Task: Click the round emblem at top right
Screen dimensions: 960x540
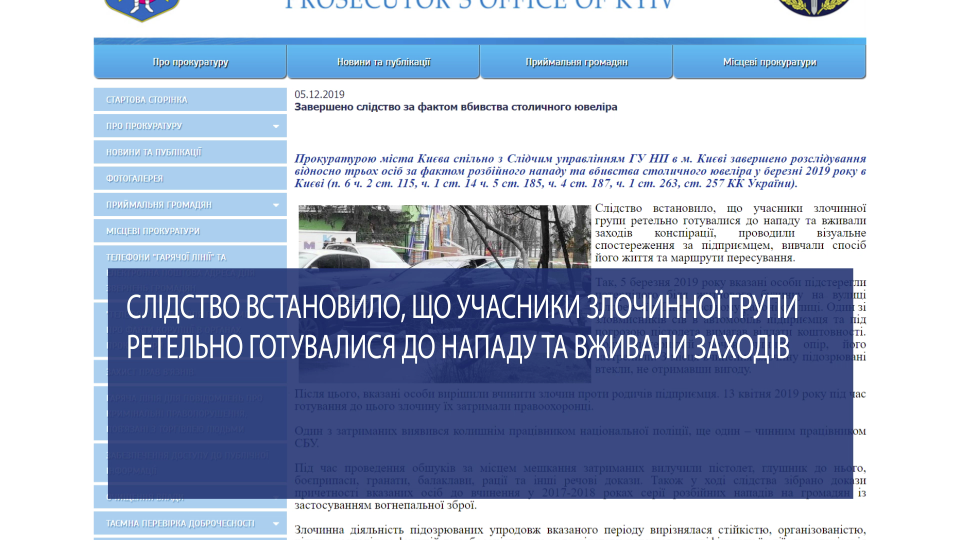Action: (x=814, y=7)
